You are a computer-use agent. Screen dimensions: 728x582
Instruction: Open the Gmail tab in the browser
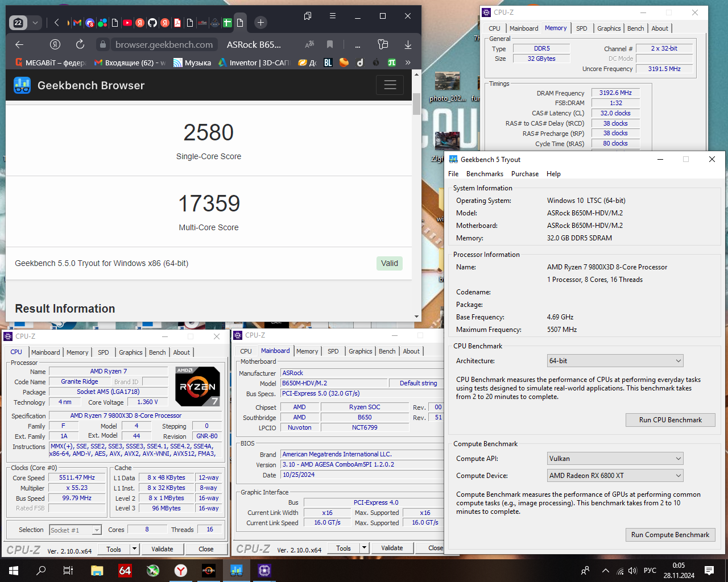tap(77, 23)
